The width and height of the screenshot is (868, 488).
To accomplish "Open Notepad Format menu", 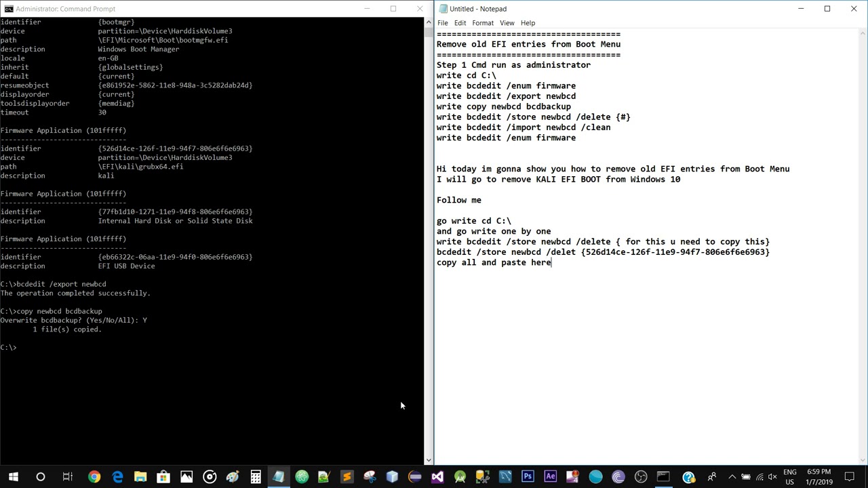I will point(483,23).
